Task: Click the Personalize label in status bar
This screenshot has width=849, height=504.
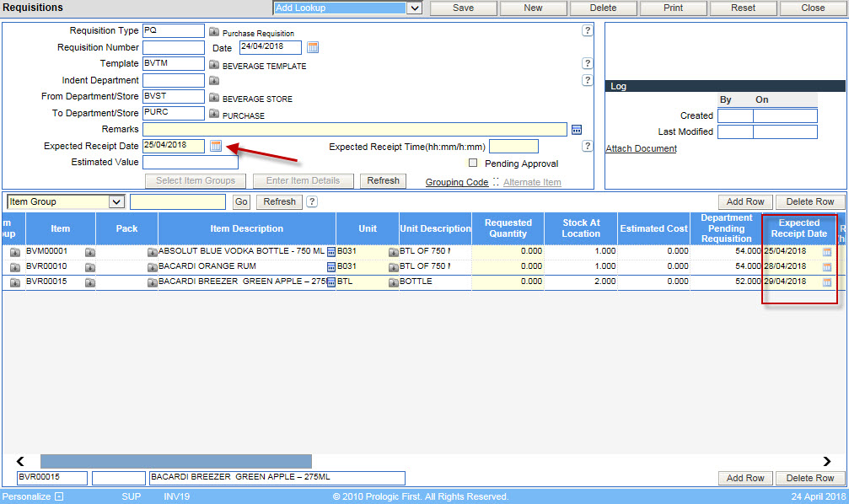Action: click(x=26, y=496)
